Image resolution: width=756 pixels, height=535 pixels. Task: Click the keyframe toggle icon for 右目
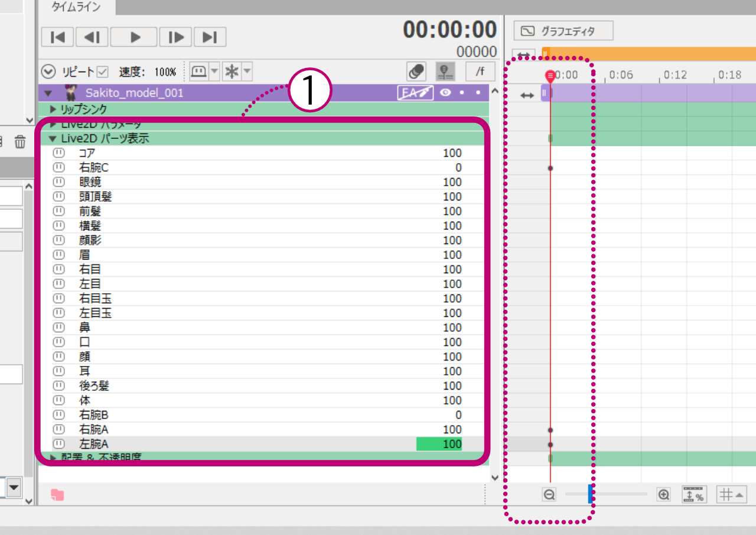[x=58, y=270]
